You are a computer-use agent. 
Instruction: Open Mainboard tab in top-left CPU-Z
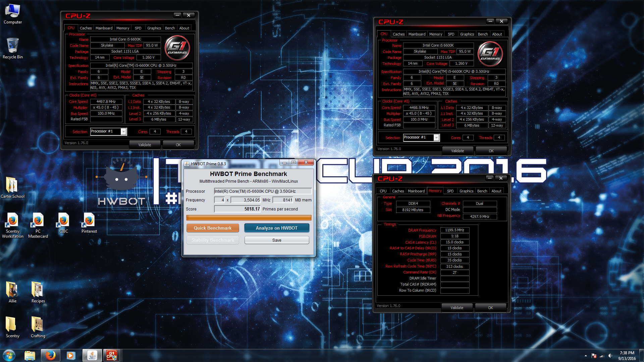coord(104,28)
